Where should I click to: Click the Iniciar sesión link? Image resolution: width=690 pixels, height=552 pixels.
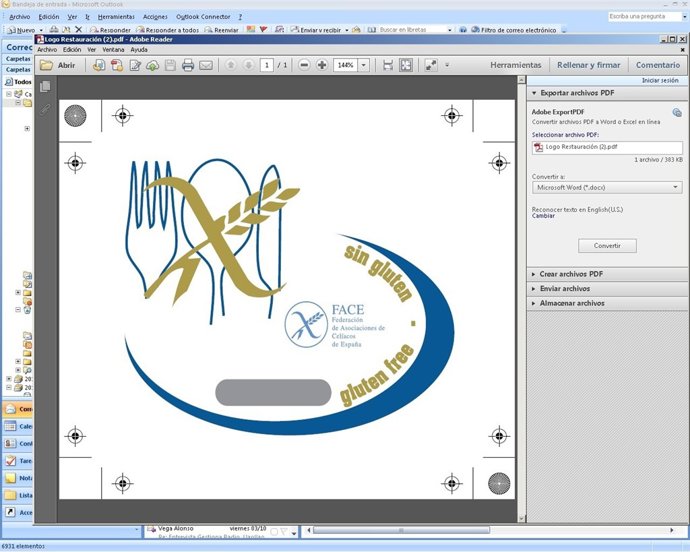coord(659,79)
